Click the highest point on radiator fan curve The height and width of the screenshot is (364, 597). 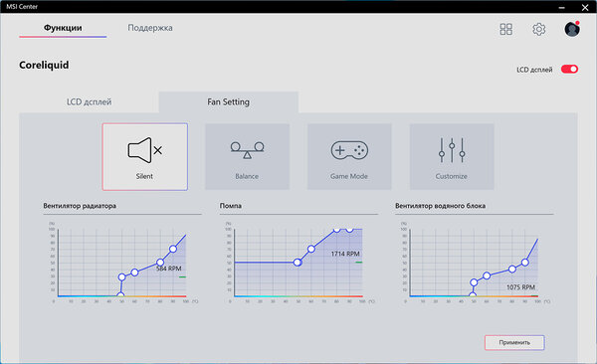pyautogui.click(x=173, y=249)
